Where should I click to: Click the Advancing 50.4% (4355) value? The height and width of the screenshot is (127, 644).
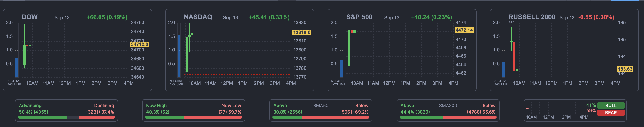[x=33, y=112]
